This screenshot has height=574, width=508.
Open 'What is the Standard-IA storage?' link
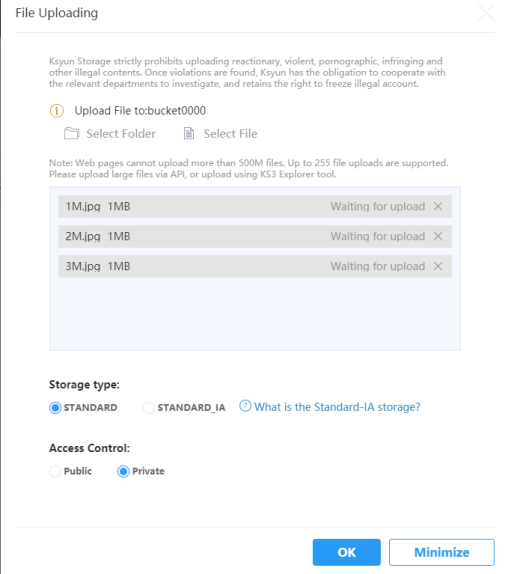337,407
